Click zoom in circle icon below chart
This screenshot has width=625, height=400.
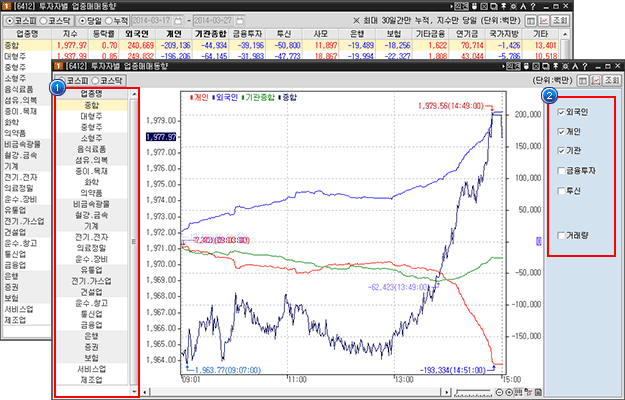tap(509, 392)
